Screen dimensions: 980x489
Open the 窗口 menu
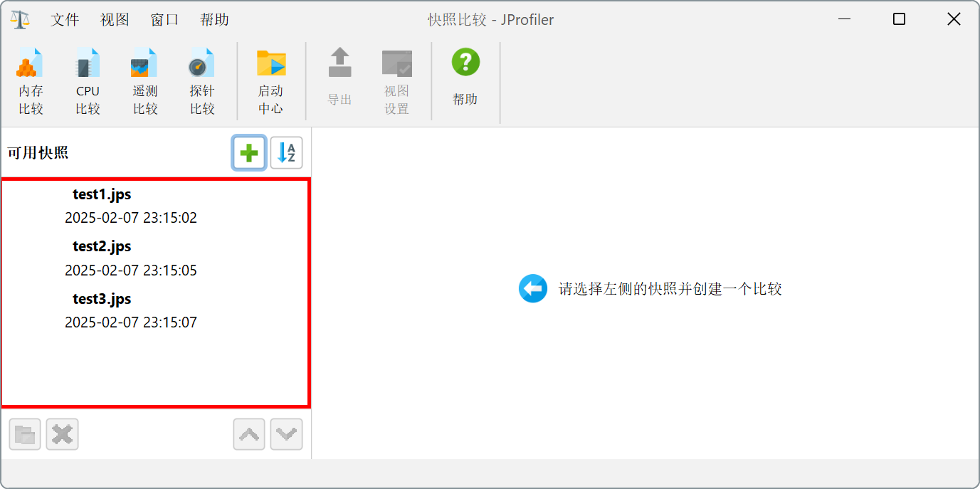[164, 20]
